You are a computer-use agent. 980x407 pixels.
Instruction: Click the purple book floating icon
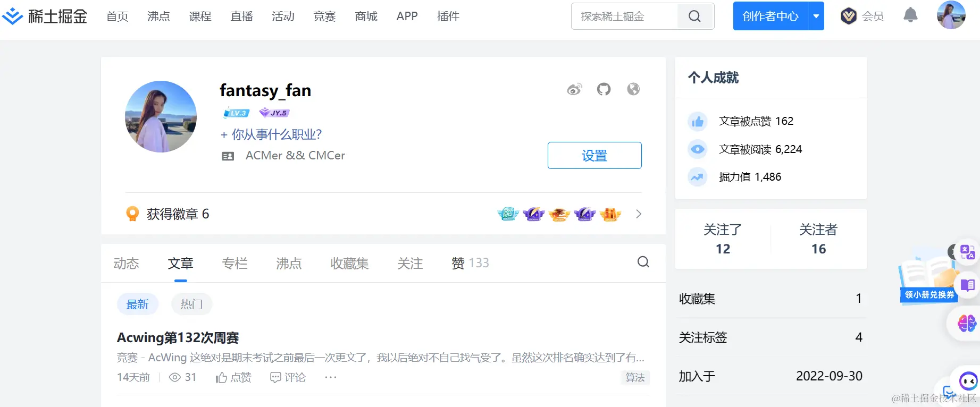coord(967,285)
